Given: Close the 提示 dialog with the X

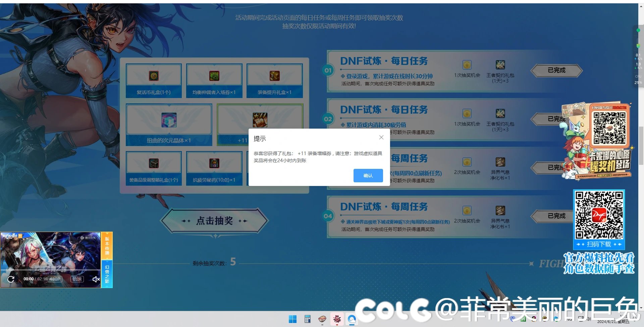Looking at the screenshot, I should [x=381, y=137].
